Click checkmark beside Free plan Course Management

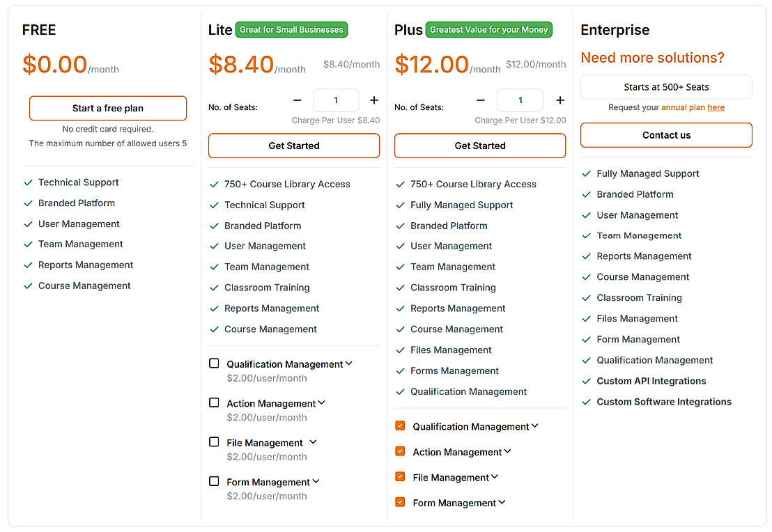click(x=28, y=286)
